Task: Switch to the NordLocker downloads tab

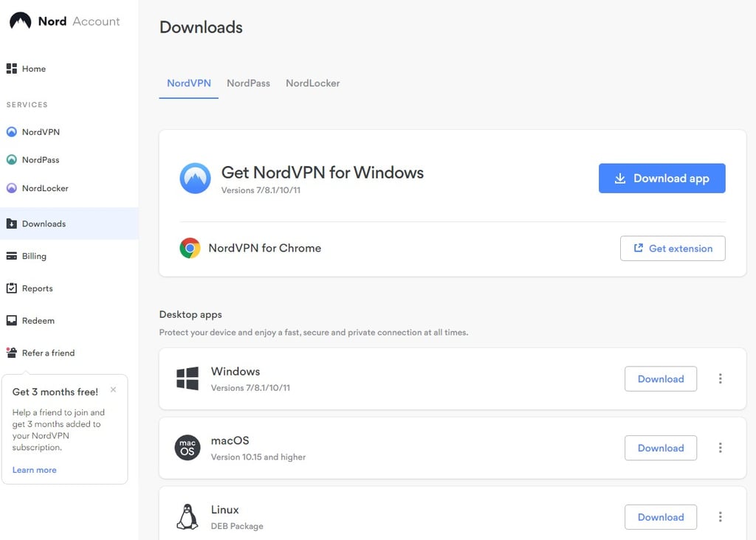Action: 313,83
